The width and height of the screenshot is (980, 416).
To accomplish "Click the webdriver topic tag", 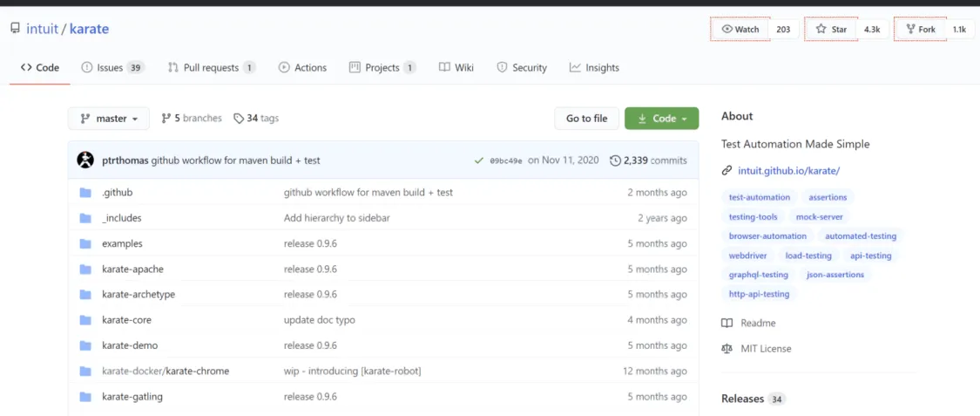I will [x=747, y=256].
